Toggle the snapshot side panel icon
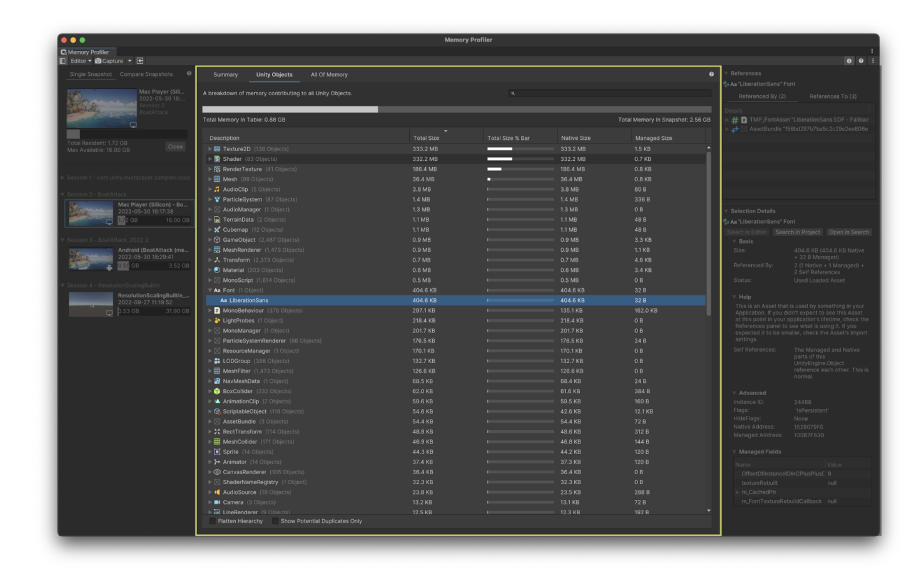Viewport: 924px width, 586px height. point(63,61)
